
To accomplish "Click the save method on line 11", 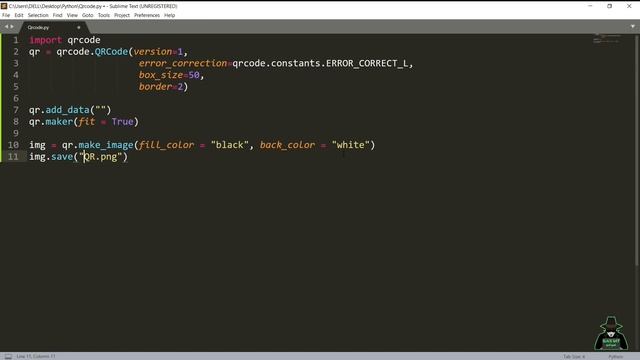I will pos(62,157).
